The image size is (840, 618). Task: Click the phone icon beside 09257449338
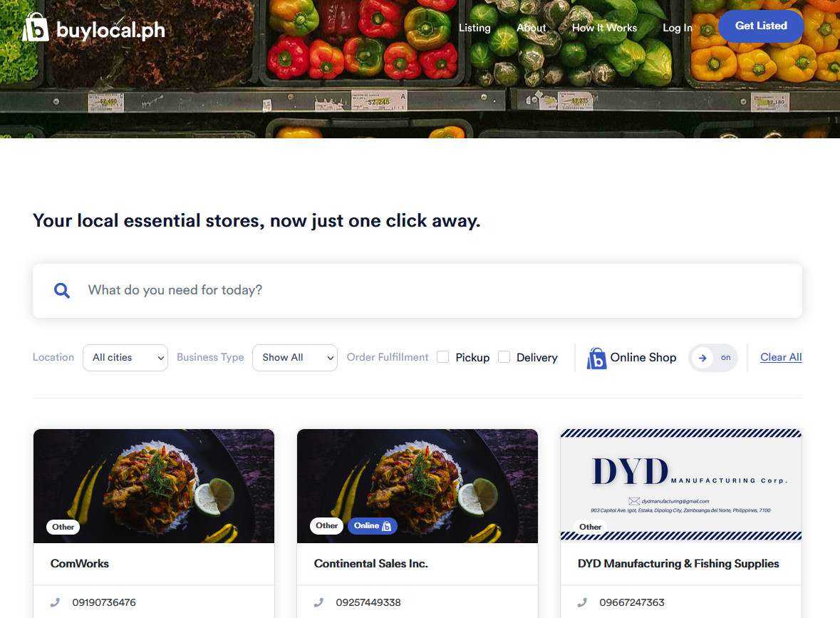[x=318, y=602]
